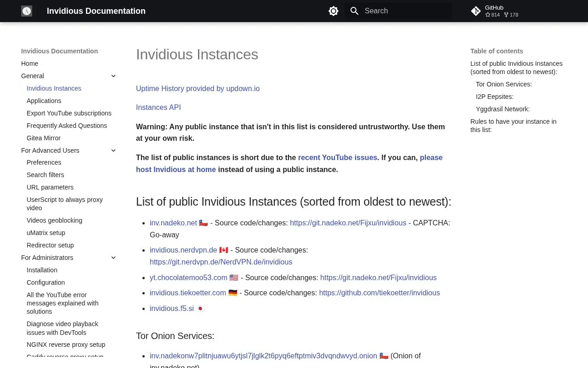588x368 pixels.
Task: Open YouTube error messages explained page
Action: tap(62, 303)
